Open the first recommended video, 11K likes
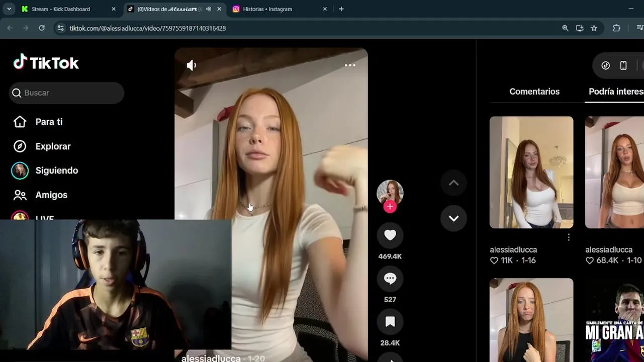The height and width of the screenshot is (362, 644). click(x=531, y=172)
